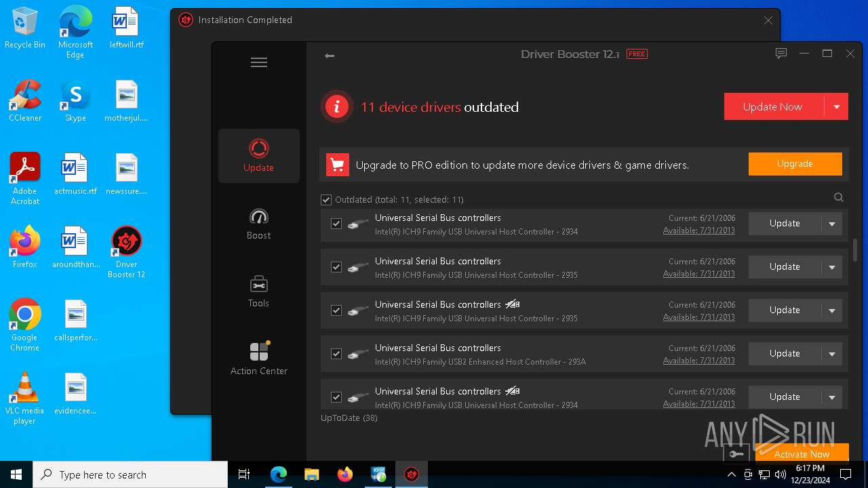Open Task View on the taskbar
The width and height of the screenshot is (868, 488).
[244, 474]
